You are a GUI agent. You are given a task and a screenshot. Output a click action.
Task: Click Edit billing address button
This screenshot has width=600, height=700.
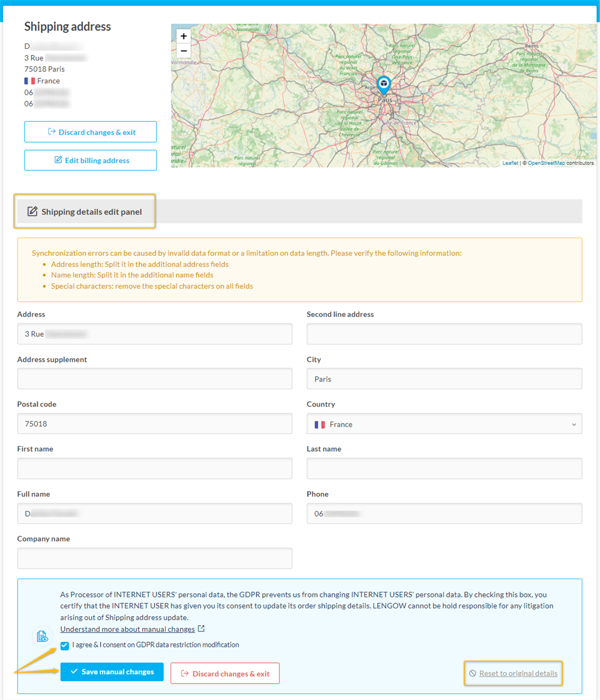[91, 161]
